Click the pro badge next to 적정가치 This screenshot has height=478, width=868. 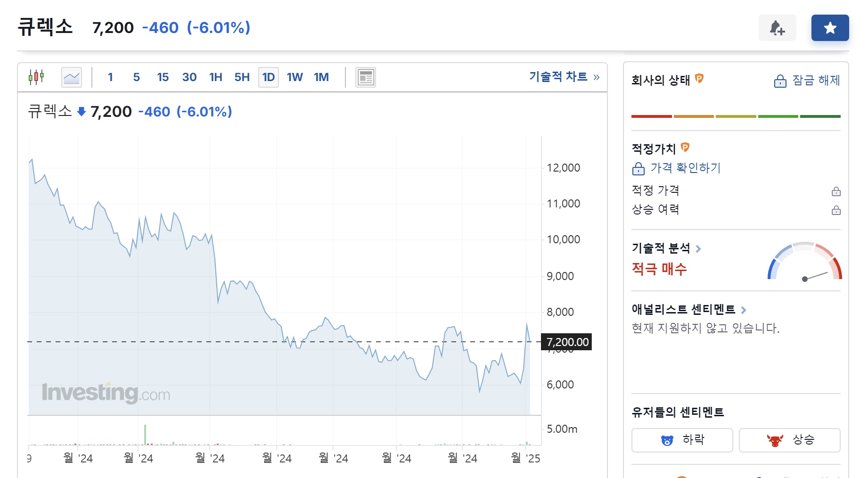pos(685,147)
